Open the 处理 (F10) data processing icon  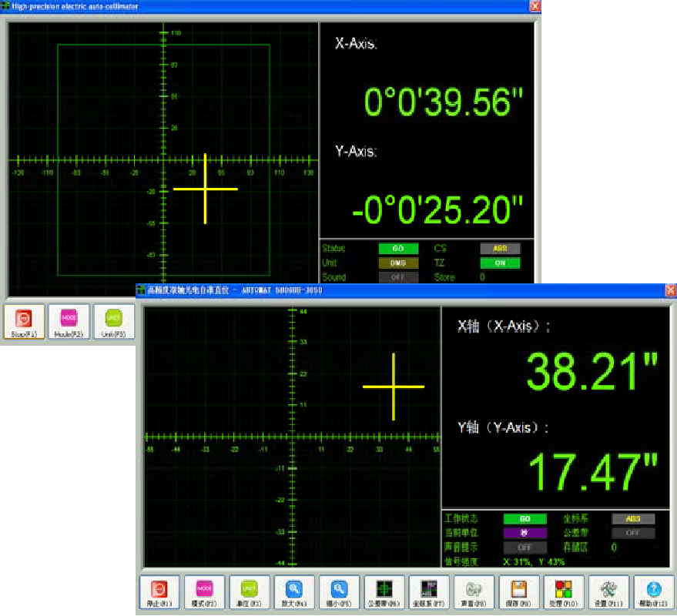[x=564, y=592]
